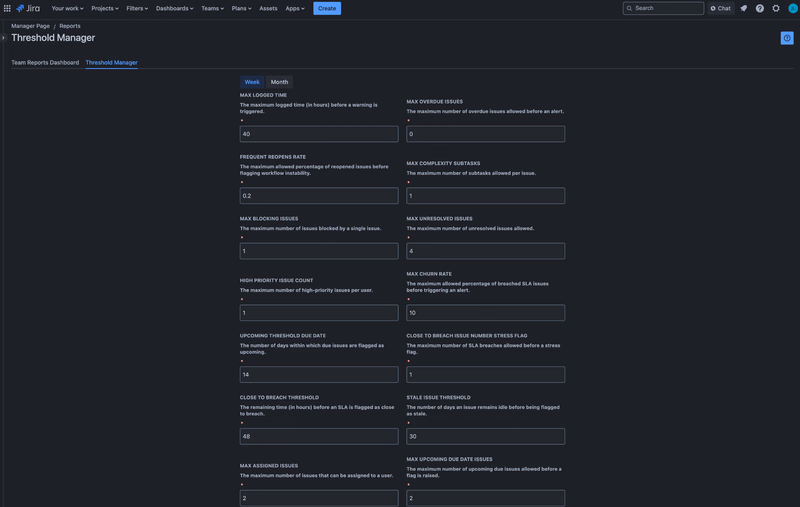Edit the Max Unresolved Issues field

(x=486, y=251)
